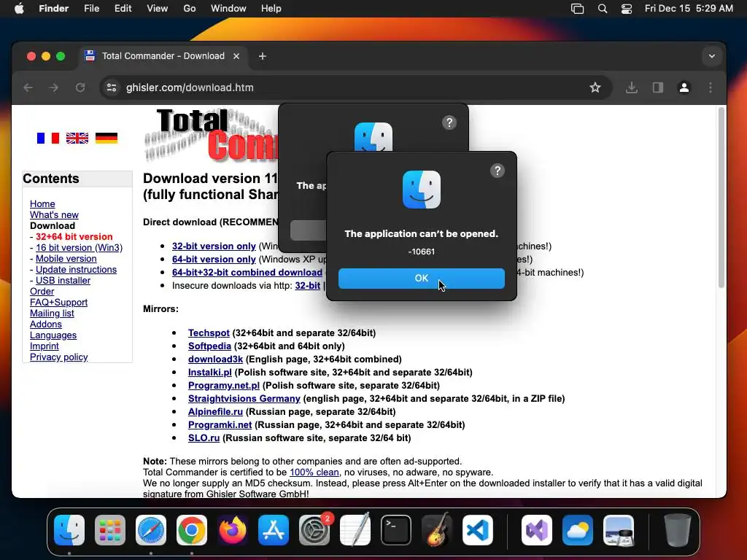
Task: Open the Techspot mirror link
Action: [x=209, y=332]
